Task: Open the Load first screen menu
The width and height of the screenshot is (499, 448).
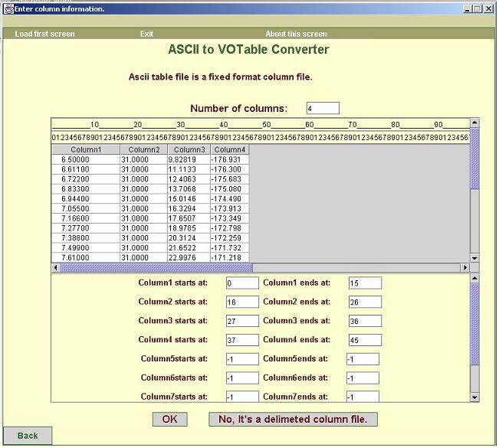Action: pos(44,34)
